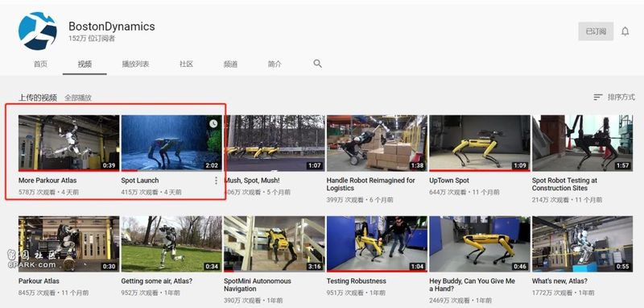Click the BostonDynamics channel name

click(x=112, y=27)
